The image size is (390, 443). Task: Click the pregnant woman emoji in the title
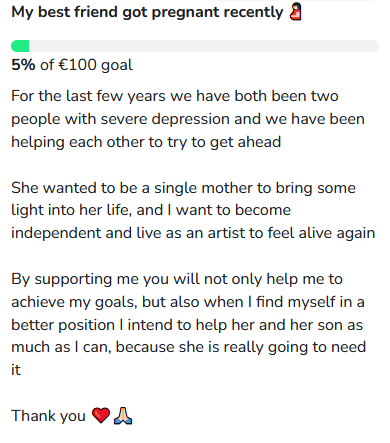pyautogui.click(x=295, y=12)
